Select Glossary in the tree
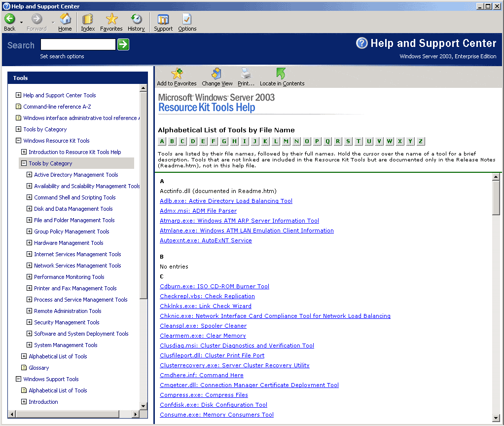 coord(38,368)
